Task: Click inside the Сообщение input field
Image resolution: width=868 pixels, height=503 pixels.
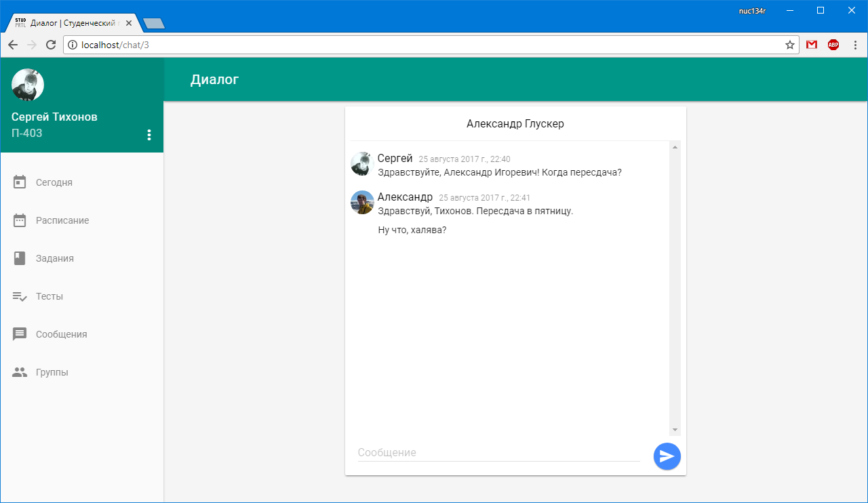Action: click(475, 452)
